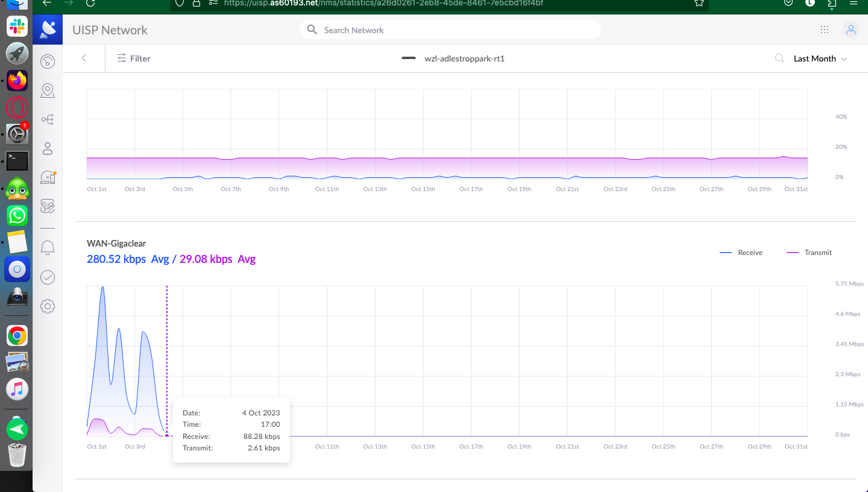Open the map pin sidebar icon

point(48,90)
